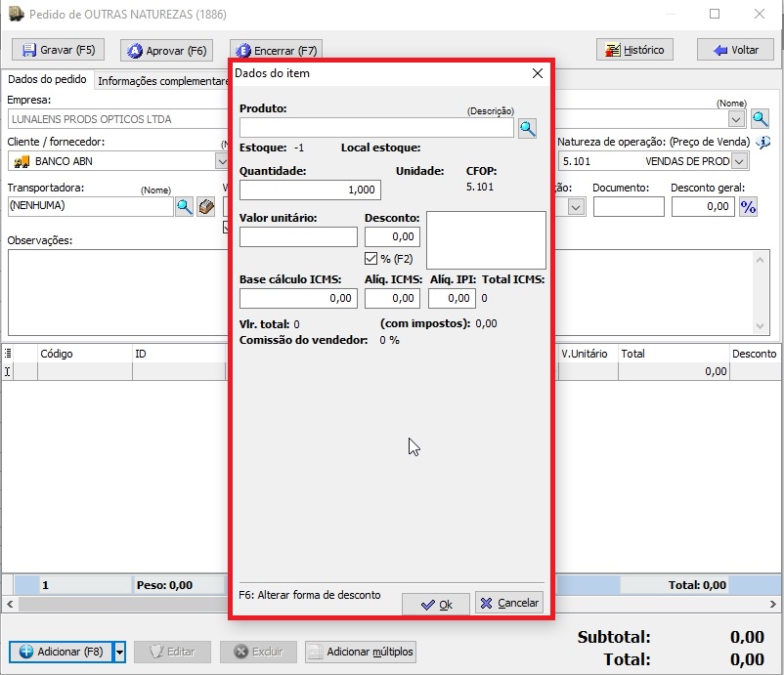Click the Observações scrollbar down arrow
Viewport: 784px width, 675px height.
tap(760, 326)
